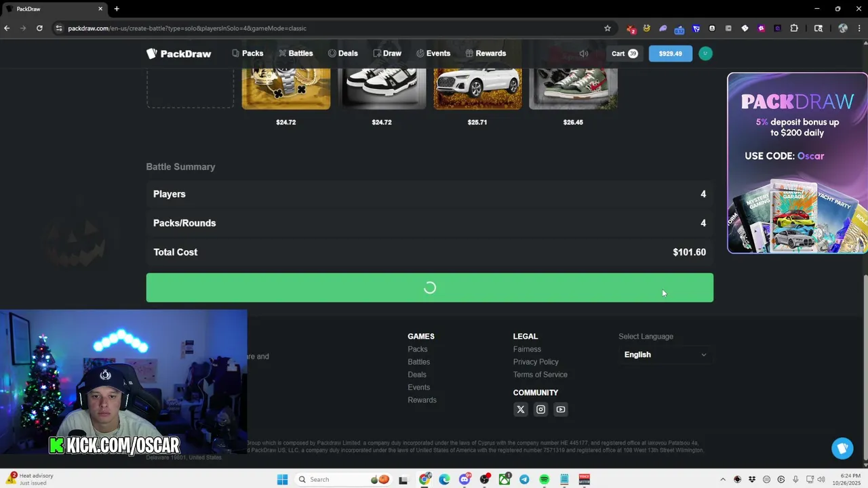Viewport: 868px width, 488px height.
Task: Click the $929.49 balance button
Action: point(670,54)
